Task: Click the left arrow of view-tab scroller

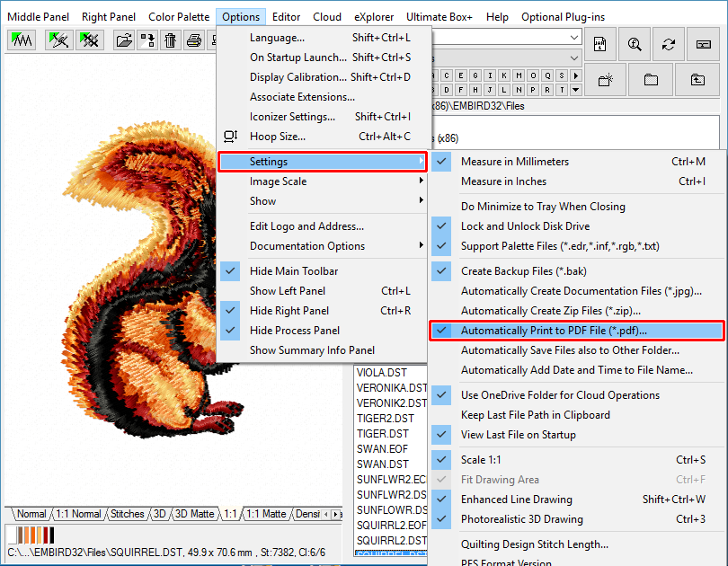Action: tap(326, 514)
